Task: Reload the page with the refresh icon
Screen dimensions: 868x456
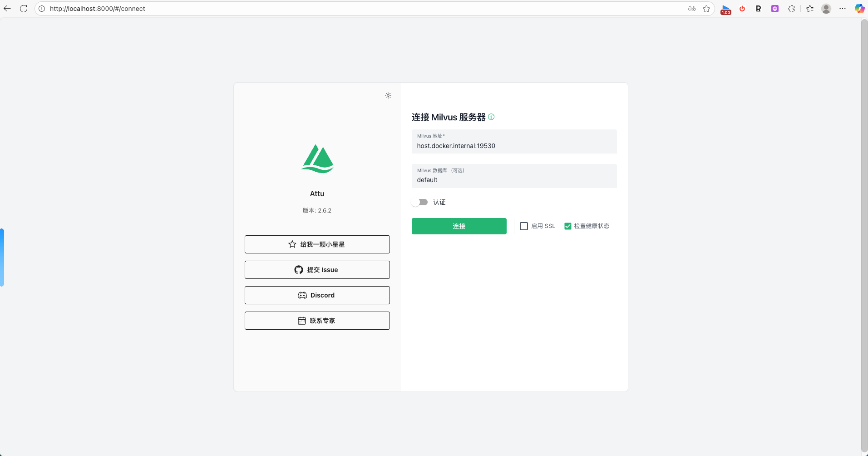Action: click(x=24, y=9)
